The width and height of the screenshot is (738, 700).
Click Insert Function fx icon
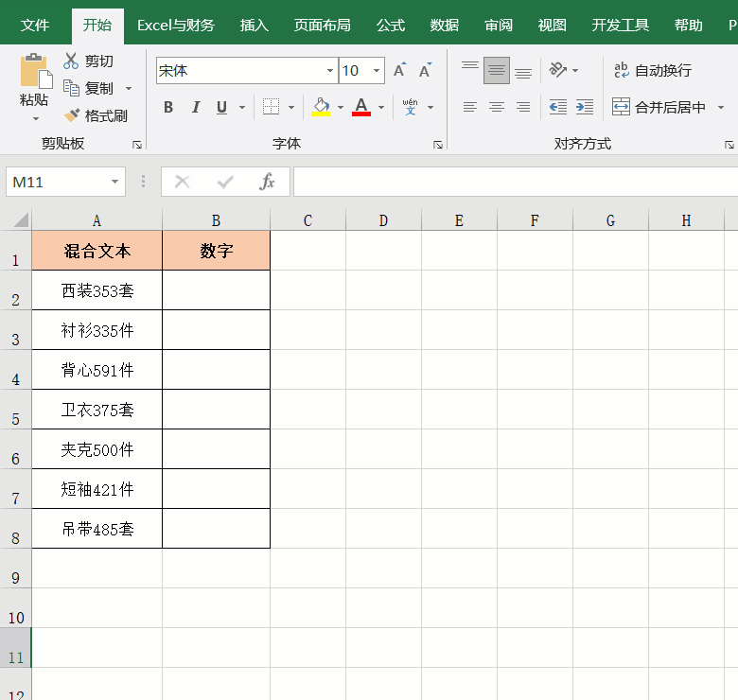tap(267, 182)
